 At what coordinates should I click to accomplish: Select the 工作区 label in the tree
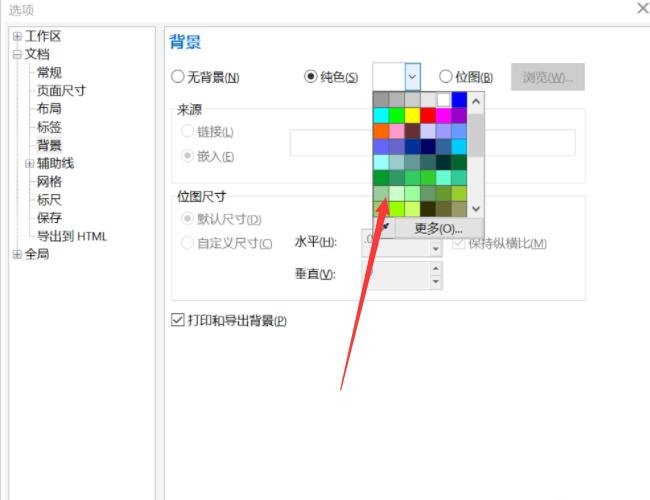[x=43, y=36]
